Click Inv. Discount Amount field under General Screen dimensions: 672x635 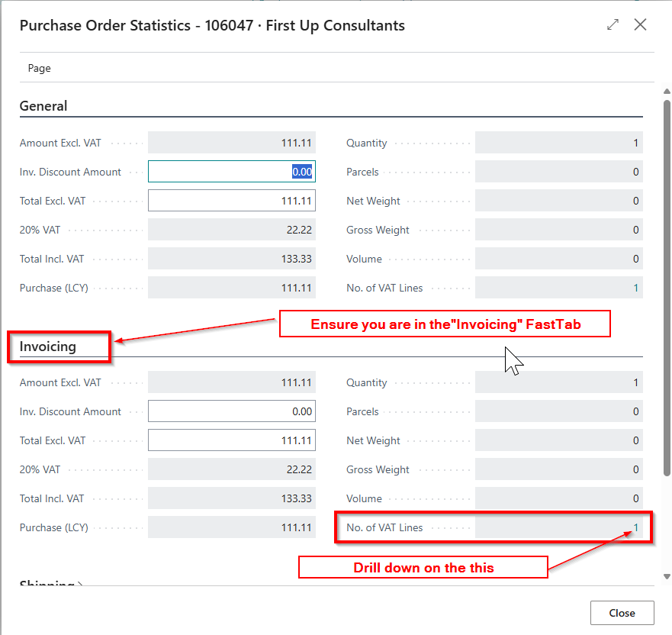tap(231, 172)
